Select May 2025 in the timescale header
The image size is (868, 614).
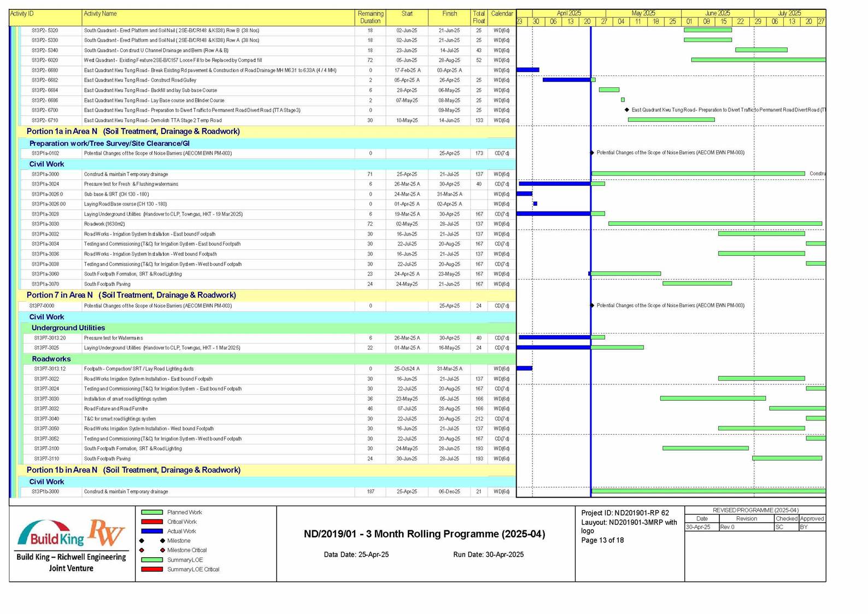coord(643,13)
